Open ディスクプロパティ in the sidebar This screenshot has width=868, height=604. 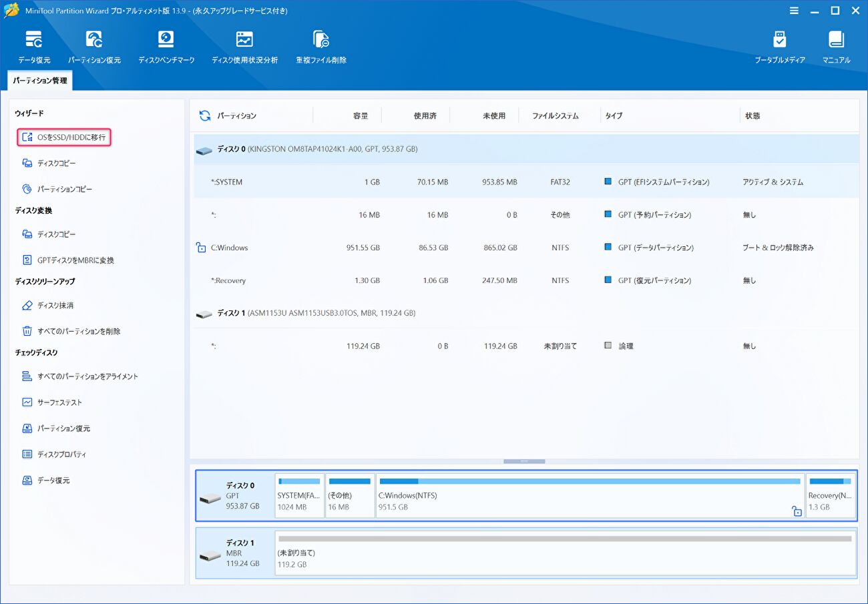(54, 455)
